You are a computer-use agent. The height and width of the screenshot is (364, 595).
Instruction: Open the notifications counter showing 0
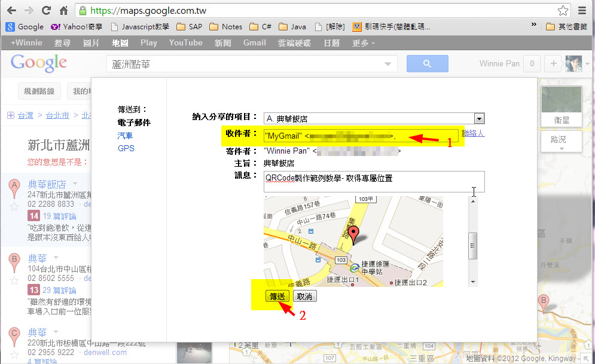532,64
